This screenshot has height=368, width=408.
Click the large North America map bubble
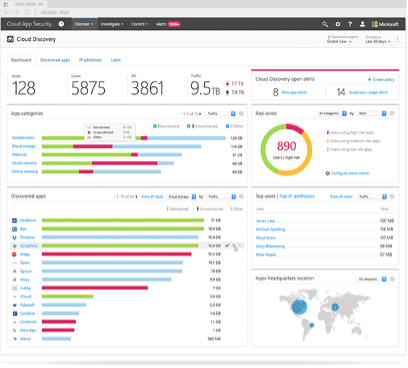point(299,307)
